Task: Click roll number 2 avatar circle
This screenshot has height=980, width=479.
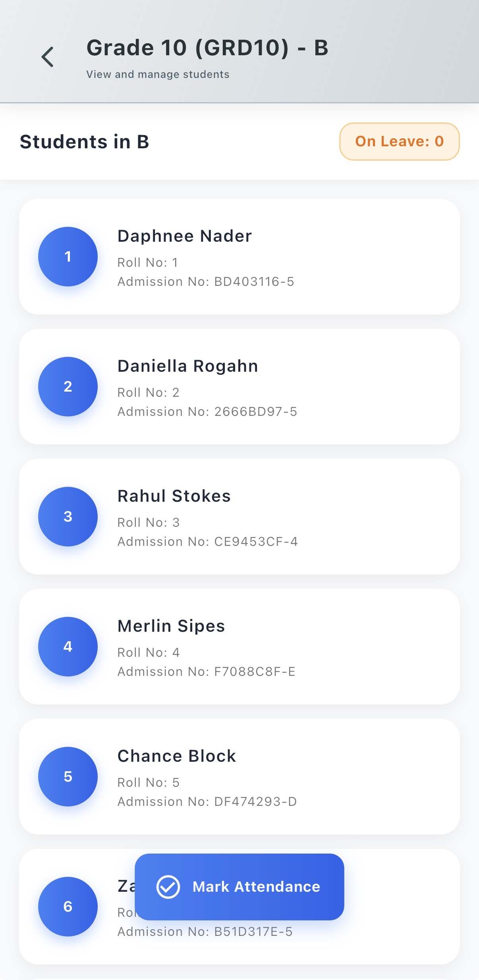Action: (68, 386)
